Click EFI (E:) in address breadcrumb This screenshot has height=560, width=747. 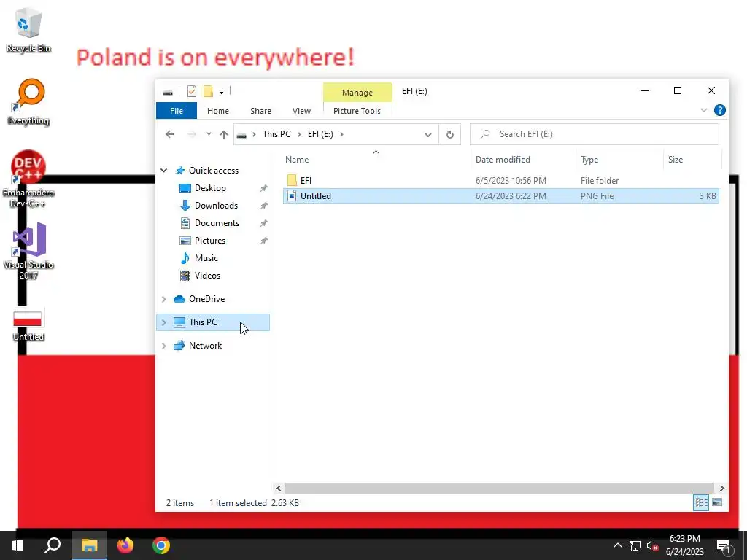[x=321, y=134]
